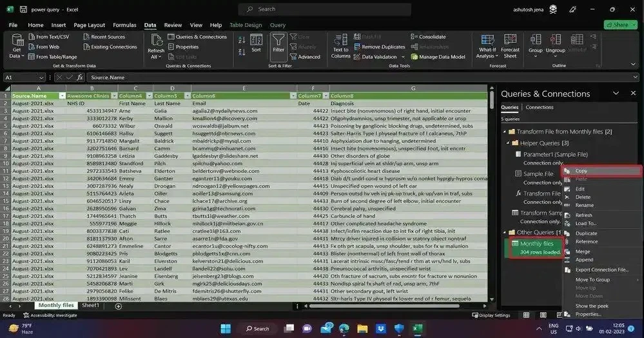Open What-If Analysis menu
The width and height of the screenshot is (644, 338).
487,46
